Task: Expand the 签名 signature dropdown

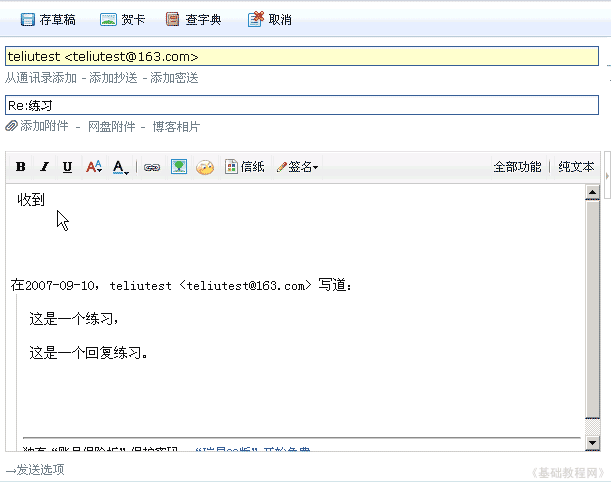Action: tap(298, 167)
